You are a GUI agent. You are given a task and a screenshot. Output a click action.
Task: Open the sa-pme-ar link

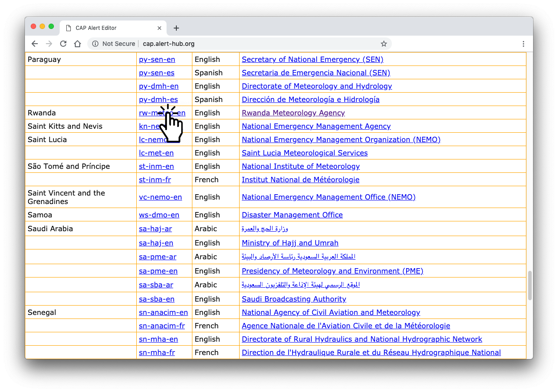pyautogui.click(x=158, y=257)
